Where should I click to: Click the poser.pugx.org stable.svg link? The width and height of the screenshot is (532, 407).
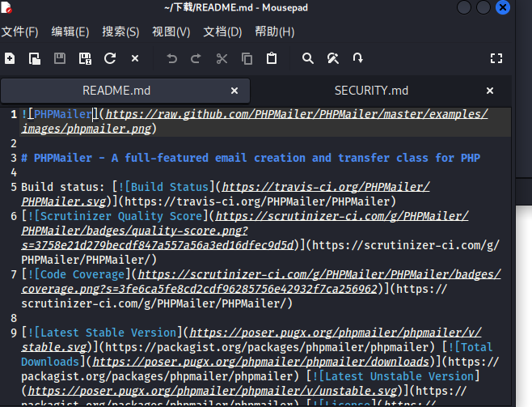click(251, 340)
